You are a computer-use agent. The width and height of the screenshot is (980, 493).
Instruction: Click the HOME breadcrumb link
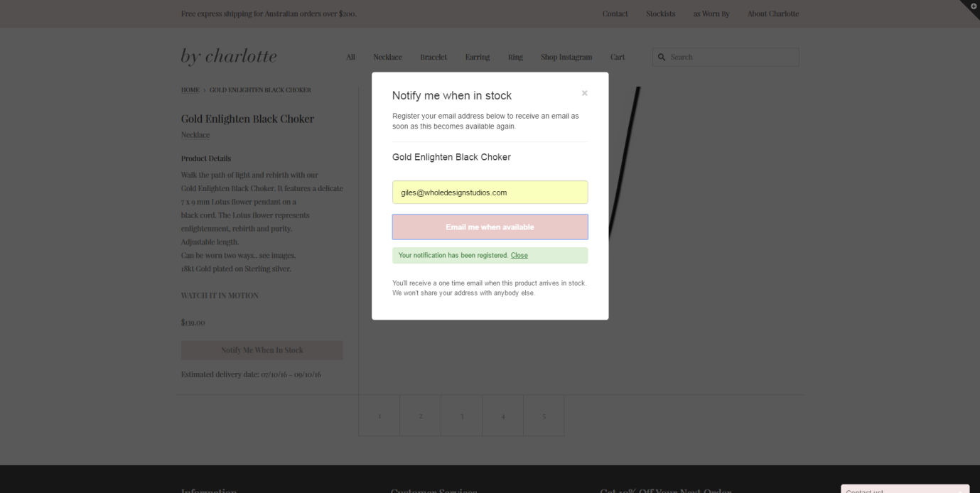(190, 90)
